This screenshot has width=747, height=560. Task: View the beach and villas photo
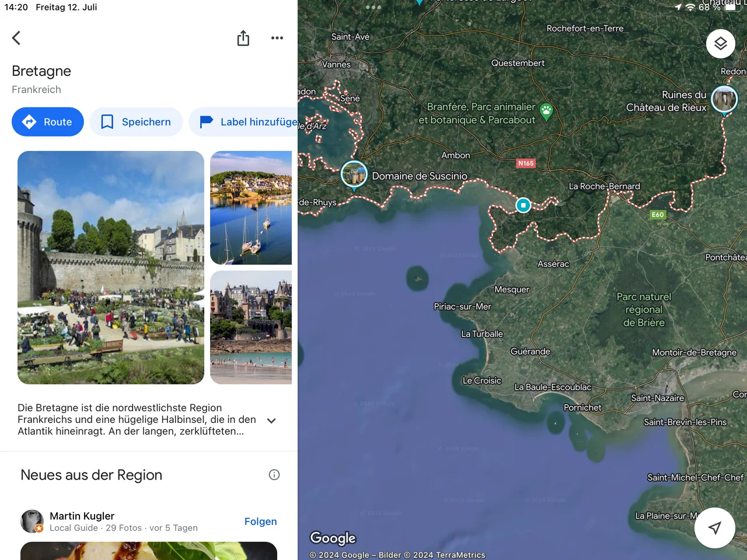[x=251, y=327]
